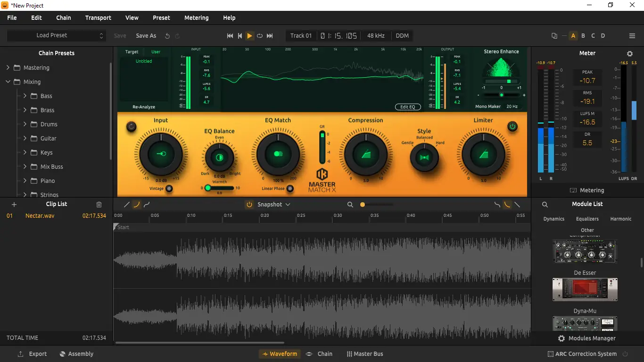The image size is (644, 362).
Task: Open the hamburger menu in the toolbar
Action: click(632, 36)
